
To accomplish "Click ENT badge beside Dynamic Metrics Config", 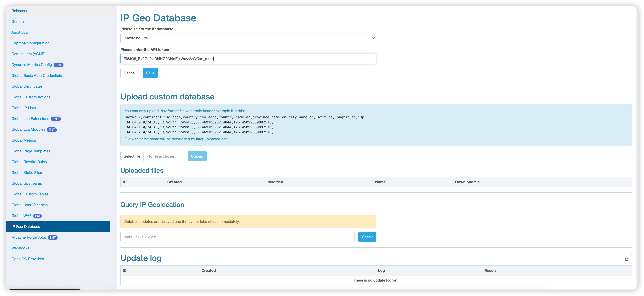I will pyautogui.click(x=58, y=65).
